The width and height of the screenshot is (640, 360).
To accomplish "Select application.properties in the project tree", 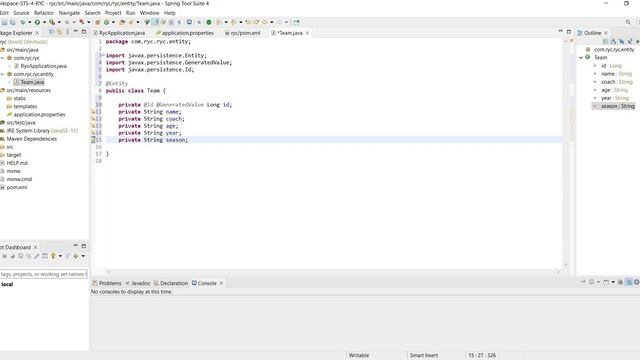I will tap(39, 115).
